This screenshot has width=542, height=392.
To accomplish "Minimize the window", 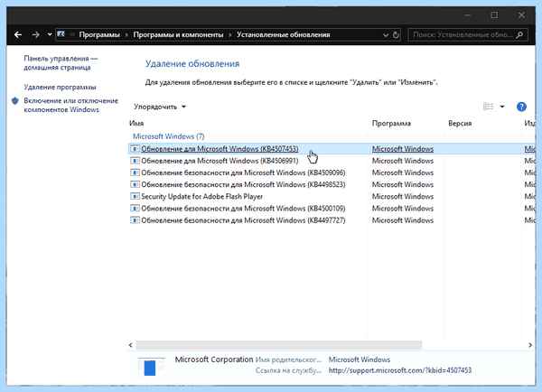I will (467, 15).
